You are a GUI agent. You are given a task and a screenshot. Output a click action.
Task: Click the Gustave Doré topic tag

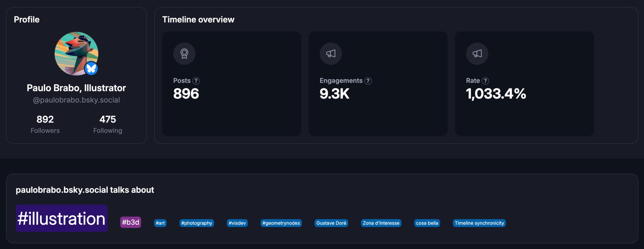click(331, 223)
